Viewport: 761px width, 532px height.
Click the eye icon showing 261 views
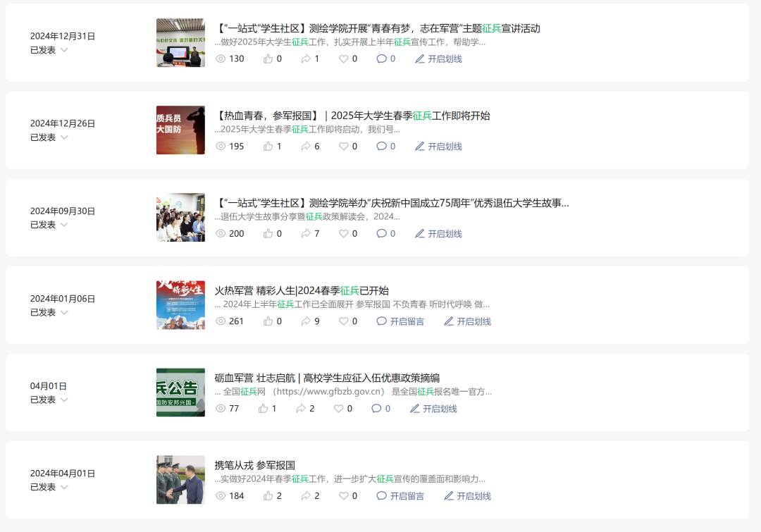click(221, 321)
